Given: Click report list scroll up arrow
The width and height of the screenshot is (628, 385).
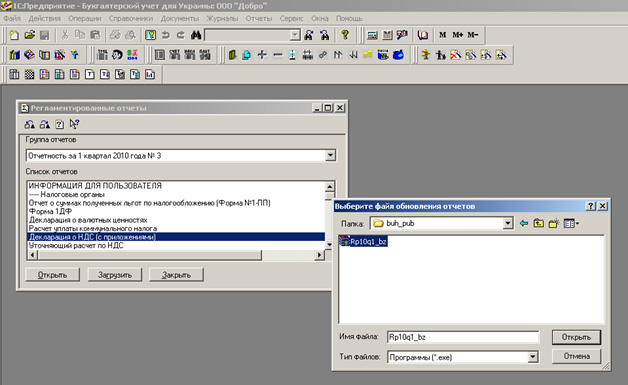Looking at the screenshot, I should pos(329,186).
